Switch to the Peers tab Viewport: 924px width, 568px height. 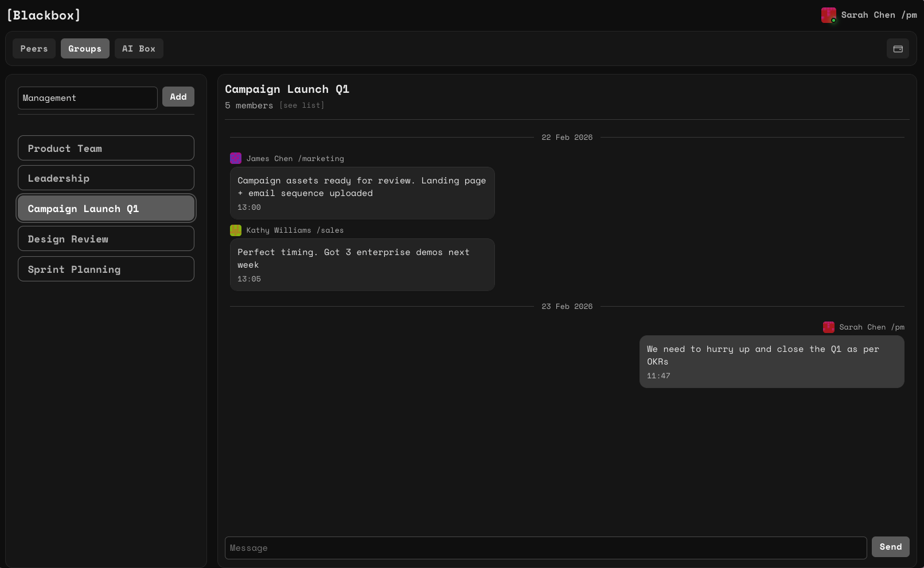[x=34, y=49]
